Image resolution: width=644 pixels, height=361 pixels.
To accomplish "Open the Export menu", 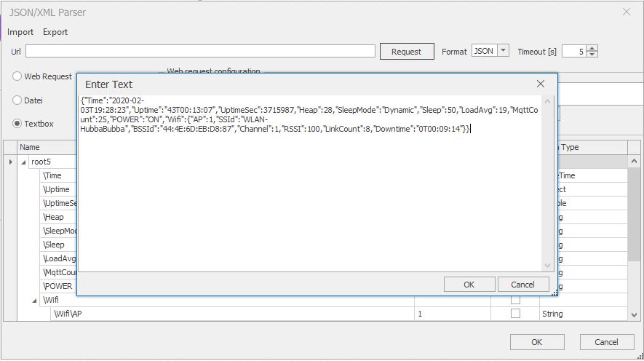I will click(x=55, y=32).
